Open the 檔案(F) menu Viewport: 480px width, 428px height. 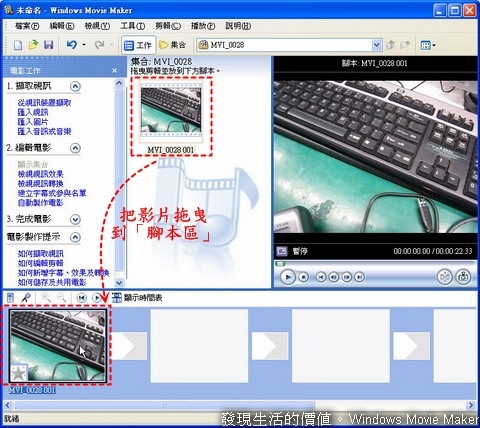(x=27, y=26)
